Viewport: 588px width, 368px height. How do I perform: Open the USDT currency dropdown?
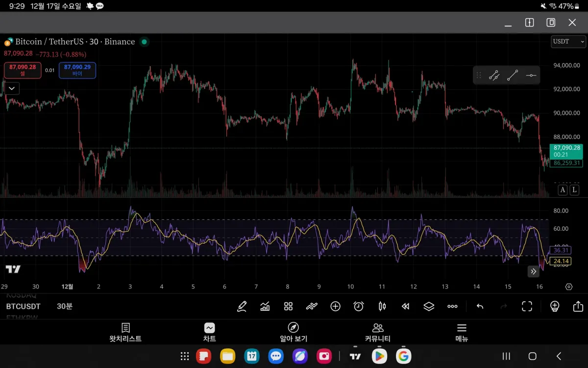(568, 42)
